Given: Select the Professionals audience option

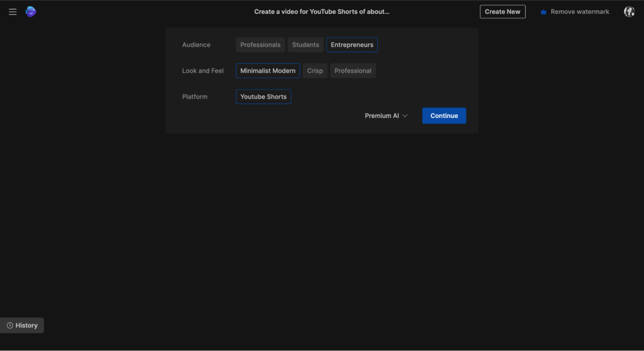Looking at the screenshot, I should click(x=260, y=45).
